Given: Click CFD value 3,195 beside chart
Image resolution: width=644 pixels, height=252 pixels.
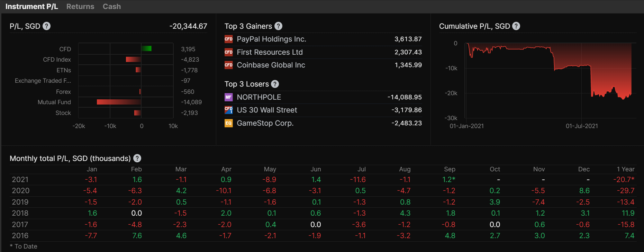Looking at the screenshot, I should (188, 49).
